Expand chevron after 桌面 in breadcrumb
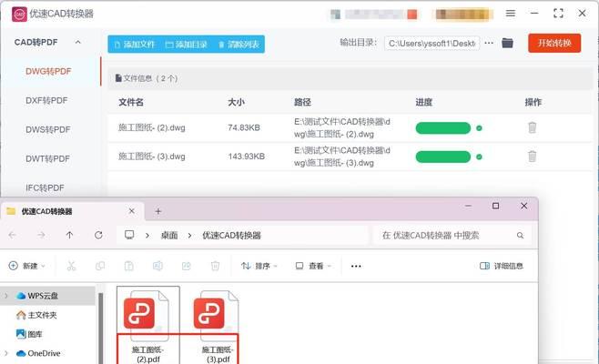The image size is (599, 364). click(190, 236)
